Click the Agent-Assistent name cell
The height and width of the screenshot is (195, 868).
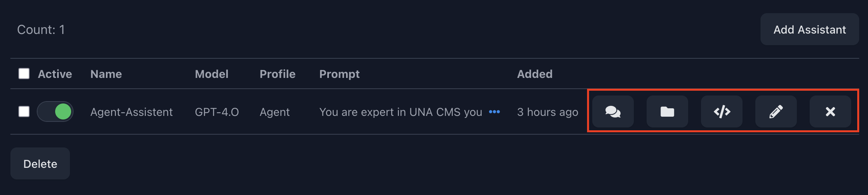131,112
